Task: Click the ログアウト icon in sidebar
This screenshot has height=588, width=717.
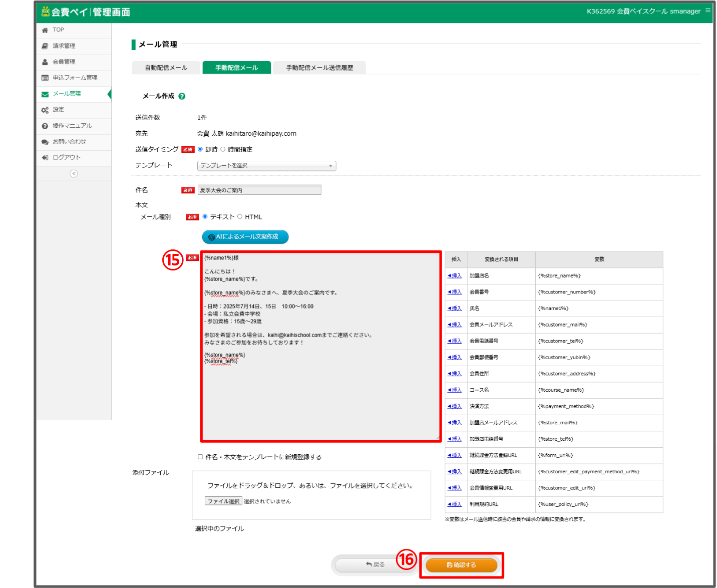Action: (x=45, y=158)
